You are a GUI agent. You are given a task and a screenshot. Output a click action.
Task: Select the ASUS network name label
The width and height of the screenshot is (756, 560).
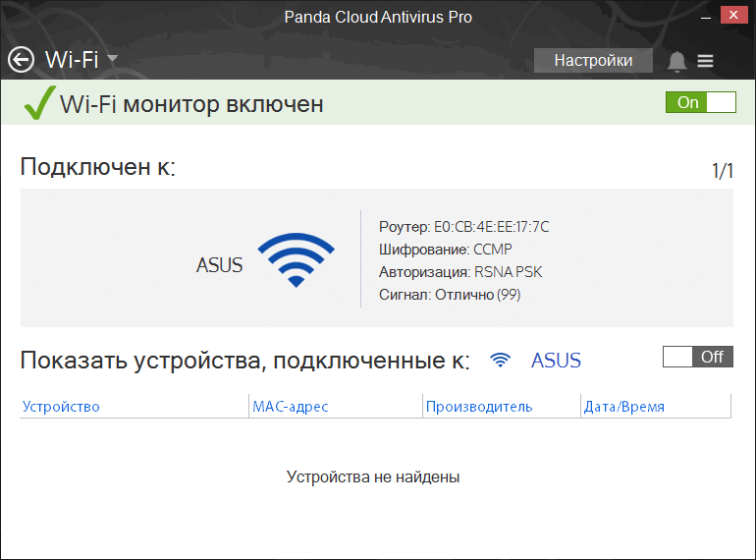219,265
